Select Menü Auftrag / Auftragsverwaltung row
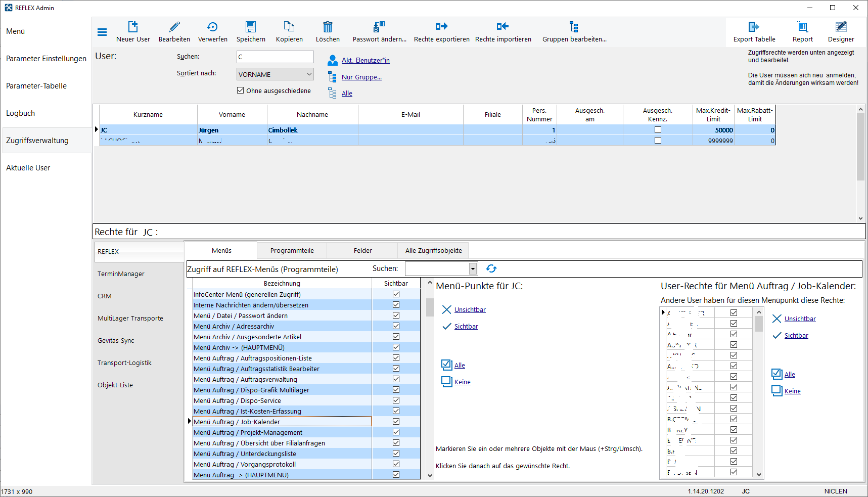868x497 pixels. (282, 379)
